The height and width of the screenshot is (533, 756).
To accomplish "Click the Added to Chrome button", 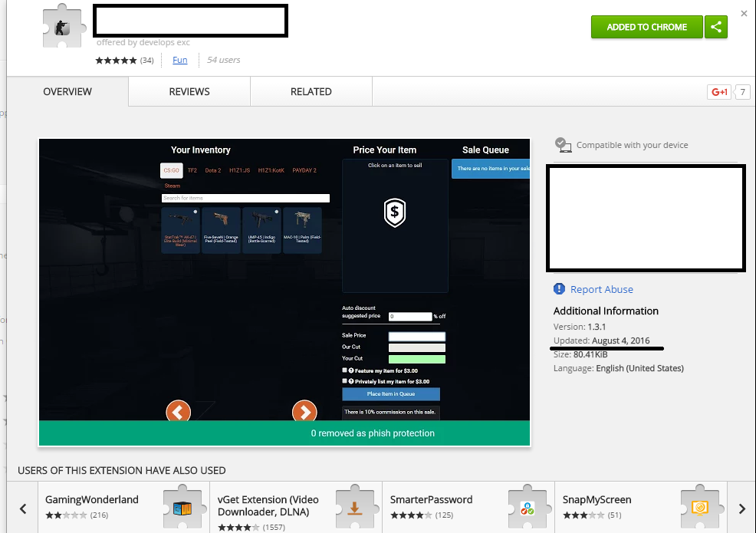I will [x=646, y=27].
